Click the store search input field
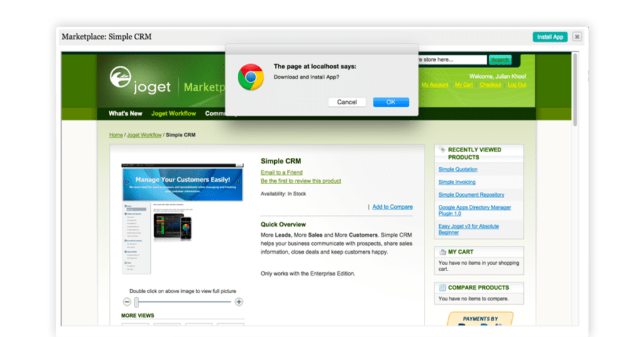 tap(450, 60)
